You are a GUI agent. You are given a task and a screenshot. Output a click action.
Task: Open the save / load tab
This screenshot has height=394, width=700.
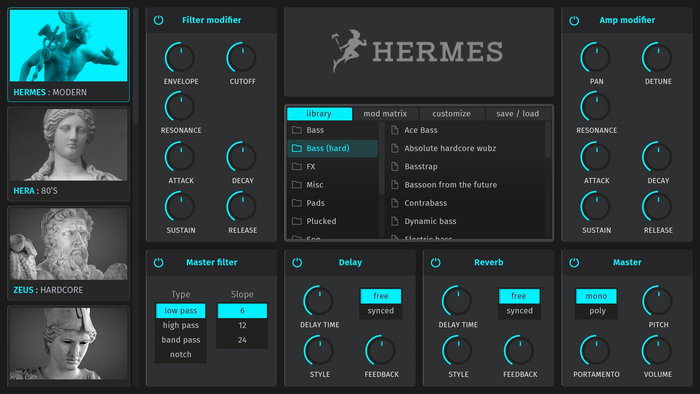click(x=518, y=114)
